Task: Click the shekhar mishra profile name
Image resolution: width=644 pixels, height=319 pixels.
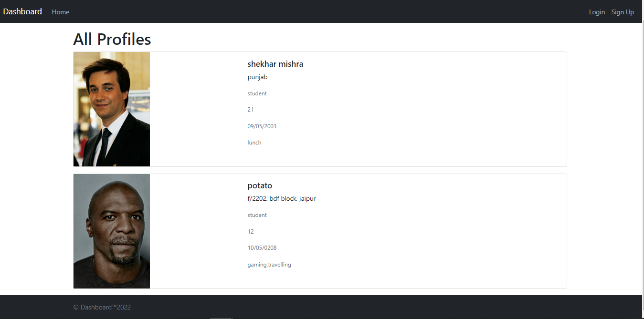Action: coord(275,63)
